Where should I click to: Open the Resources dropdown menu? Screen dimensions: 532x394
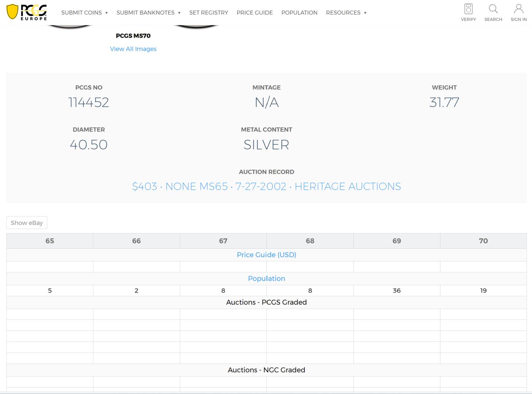click(346, 13)
